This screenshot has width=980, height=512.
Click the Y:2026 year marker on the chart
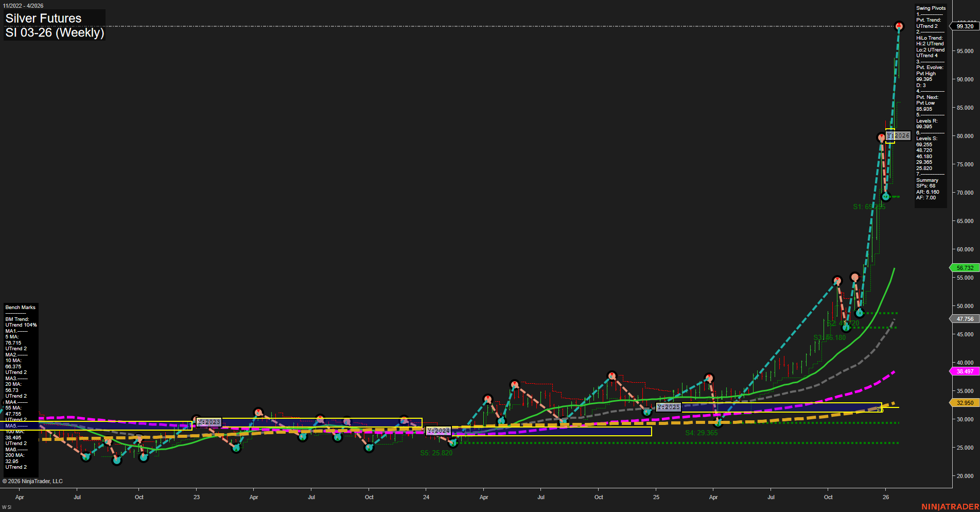click(897, 135)
